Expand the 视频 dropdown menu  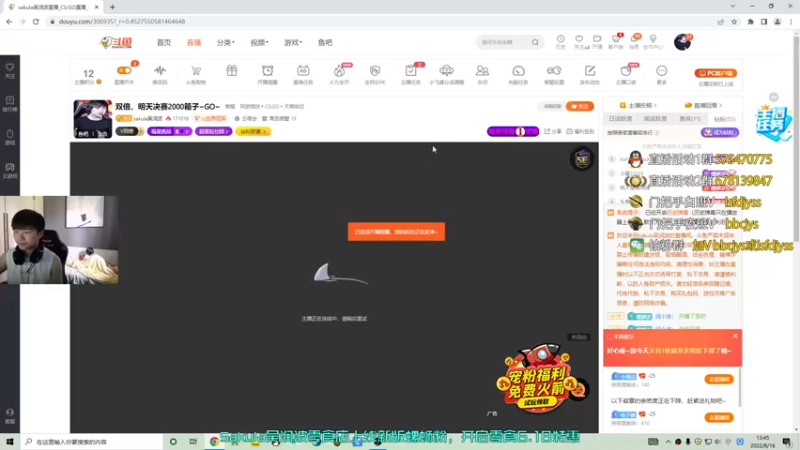coord(259,42)
